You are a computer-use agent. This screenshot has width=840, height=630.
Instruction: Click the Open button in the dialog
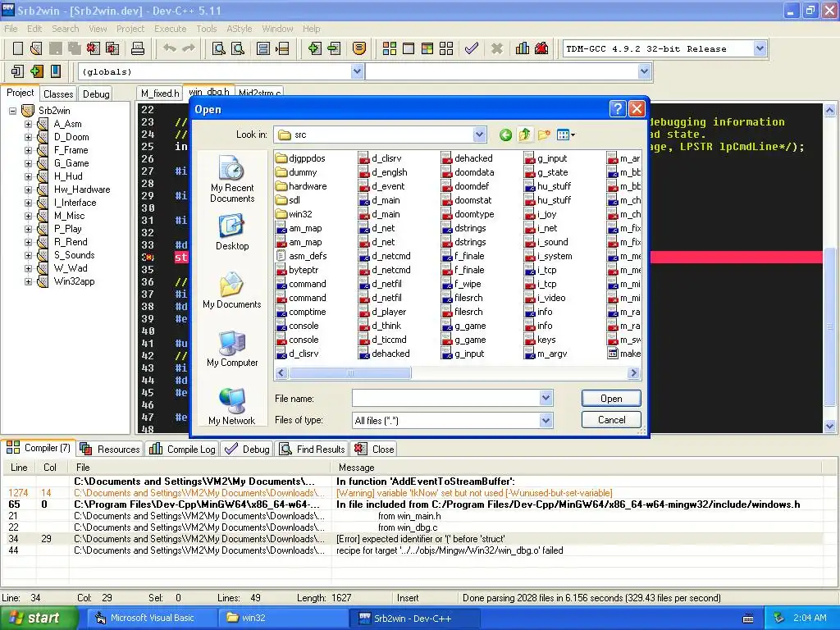coord(611,399)
